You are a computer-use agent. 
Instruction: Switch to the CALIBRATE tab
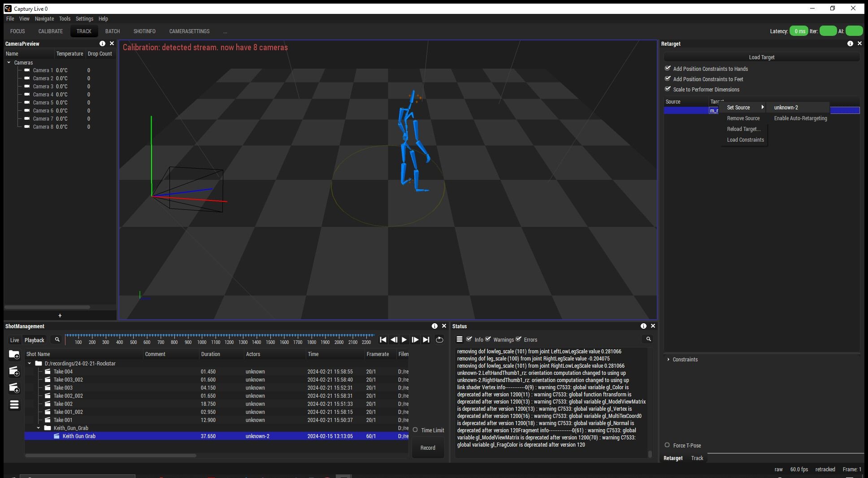point(50,31)
